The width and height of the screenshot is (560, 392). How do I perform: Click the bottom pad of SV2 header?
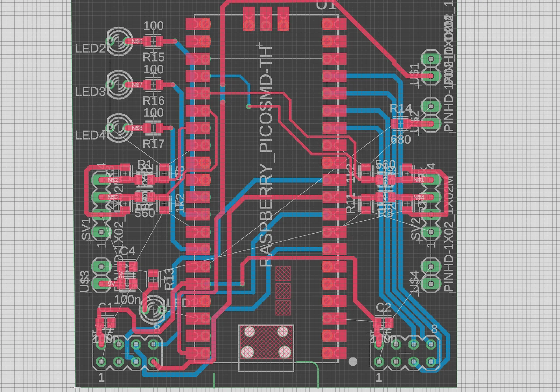431,232
